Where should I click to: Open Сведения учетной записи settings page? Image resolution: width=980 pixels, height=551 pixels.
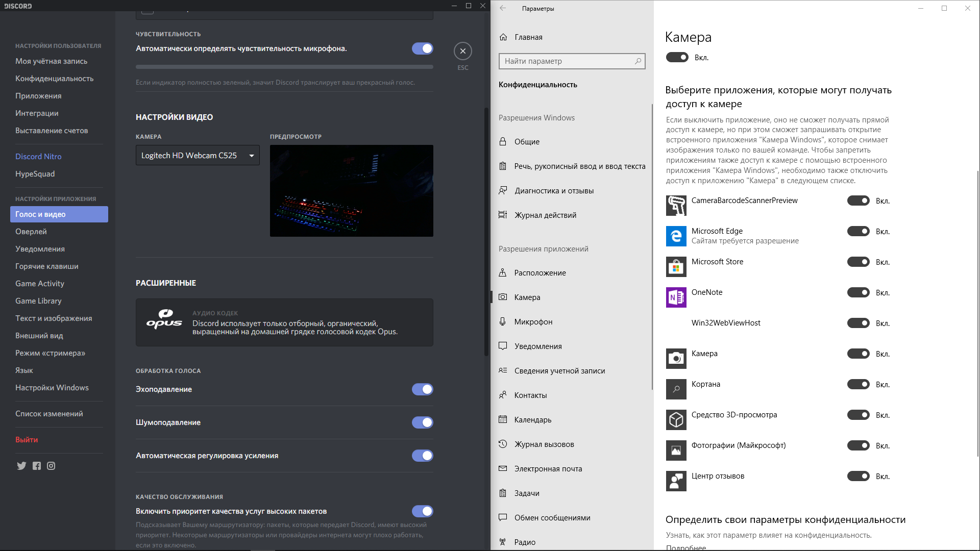[x=572, y=371]
